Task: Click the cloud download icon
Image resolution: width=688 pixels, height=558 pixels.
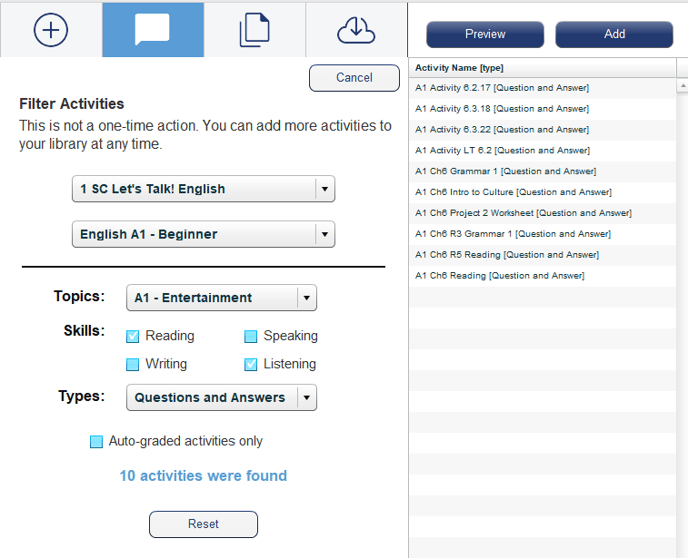Action: (356, 30)
